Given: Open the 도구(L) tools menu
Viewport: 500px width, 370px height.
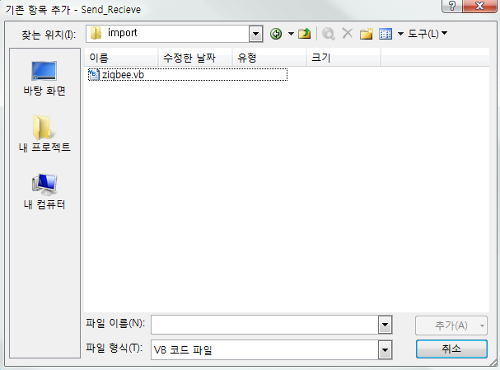Looking at the screenshot, I should tap(427, 34).
